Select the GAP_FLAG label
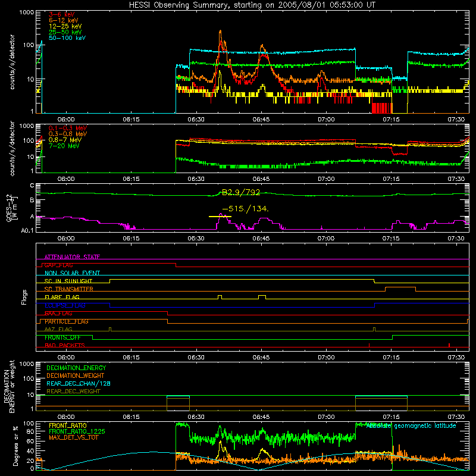The height and width of the screenshot is (476, 476). pyautogui.click(x=58, y=265)
